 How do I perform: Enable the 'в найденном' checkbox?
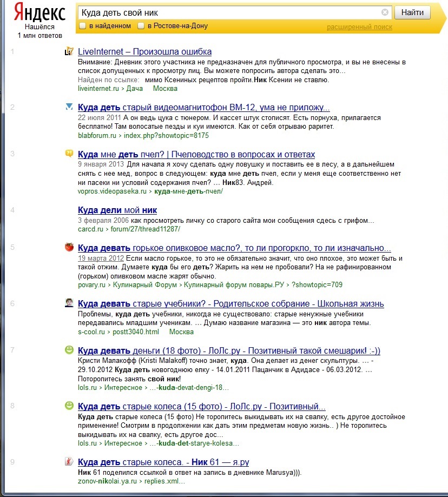tap(82, 26)
